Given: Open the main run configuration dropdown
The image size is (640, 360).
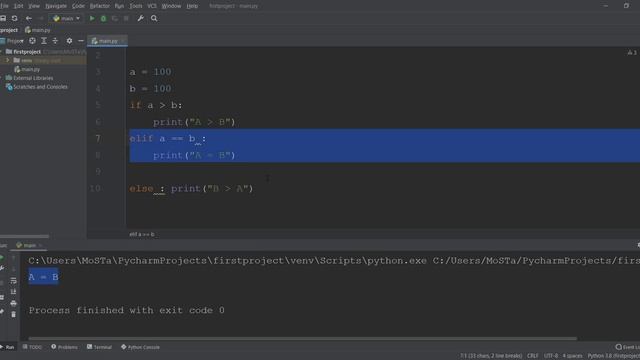Looking at the screenshot, I should tap(67, 18).
